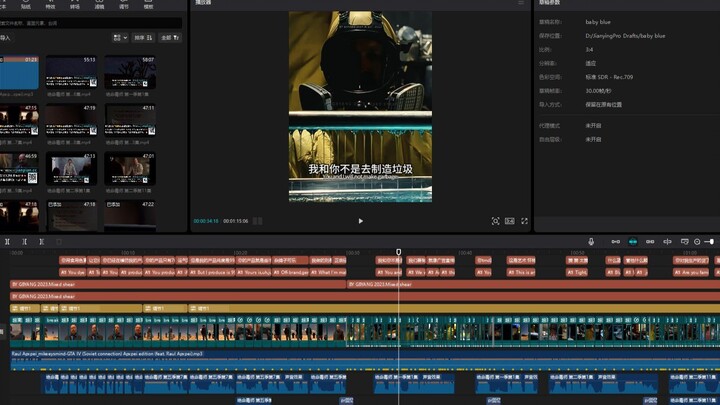
Task: Select the 'Off-brand' subtitle clip
Action: 290,272
